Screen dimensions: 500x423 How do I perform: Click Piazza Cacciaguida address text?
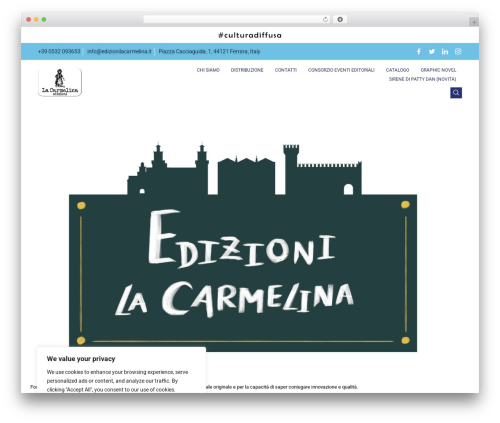[209, 51]
